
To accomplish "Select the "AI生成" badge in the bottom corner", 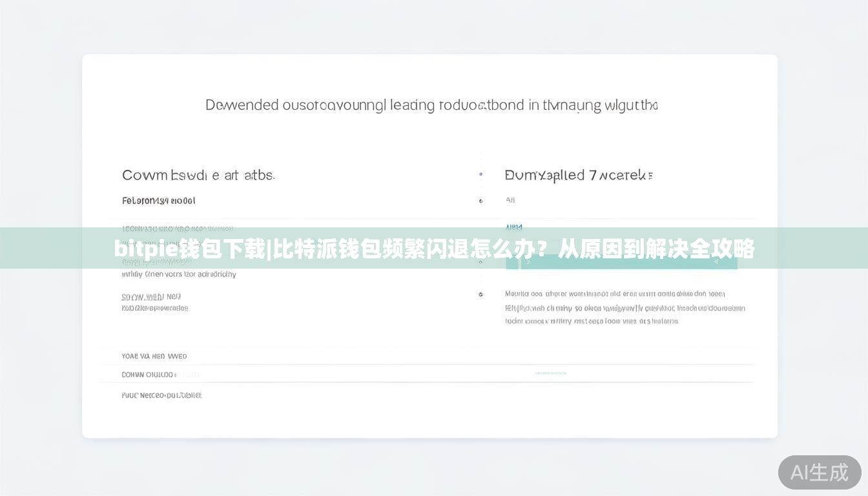I will click(818, 473).
